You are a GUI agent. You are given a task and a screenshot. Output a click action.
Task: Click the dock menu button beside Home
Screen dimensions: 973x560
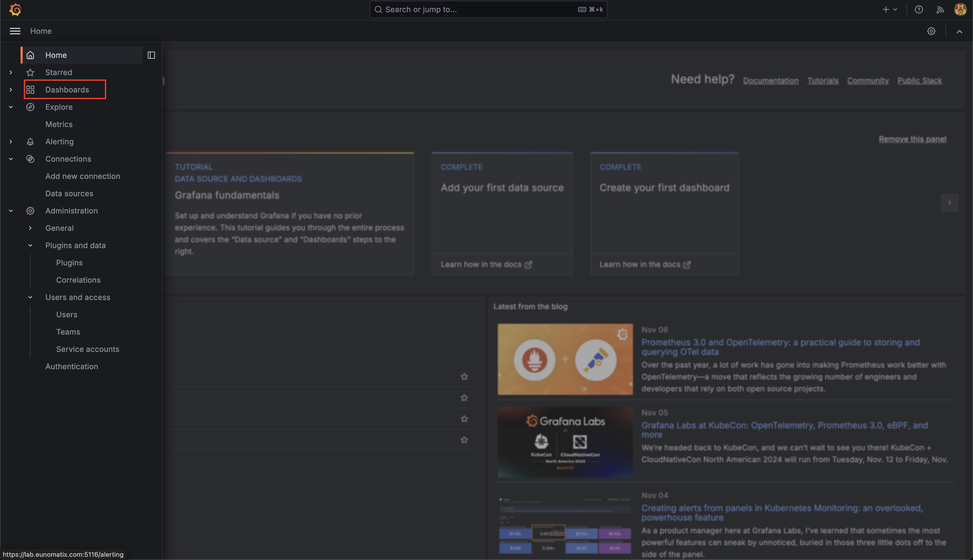[151, 55]
